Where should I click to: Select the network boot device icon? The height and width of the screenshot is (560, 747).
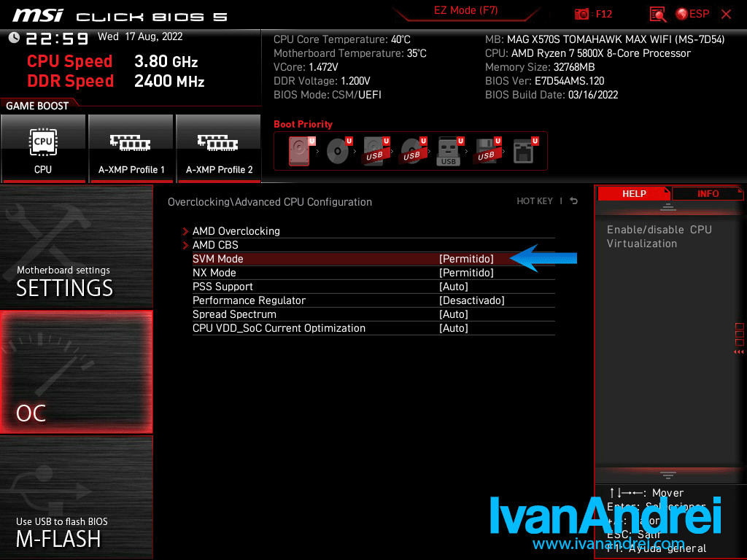click(x=523, y=152)
